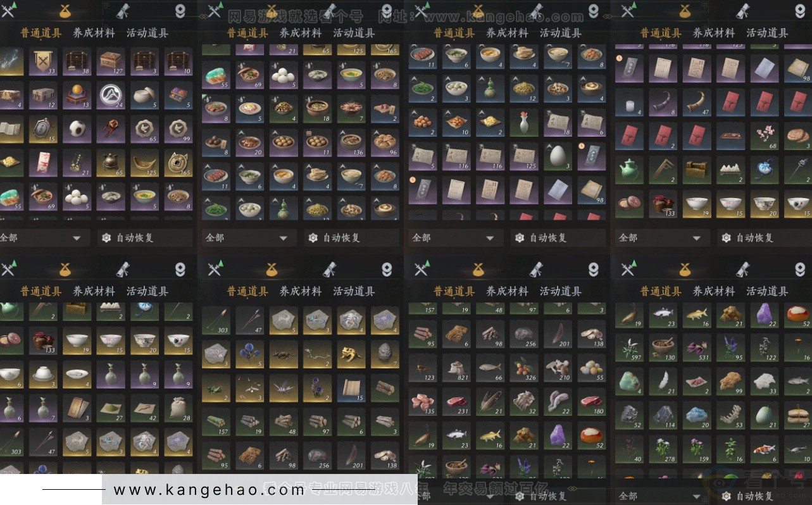
Task: Select the golden frog item
Action: [352, 354]
